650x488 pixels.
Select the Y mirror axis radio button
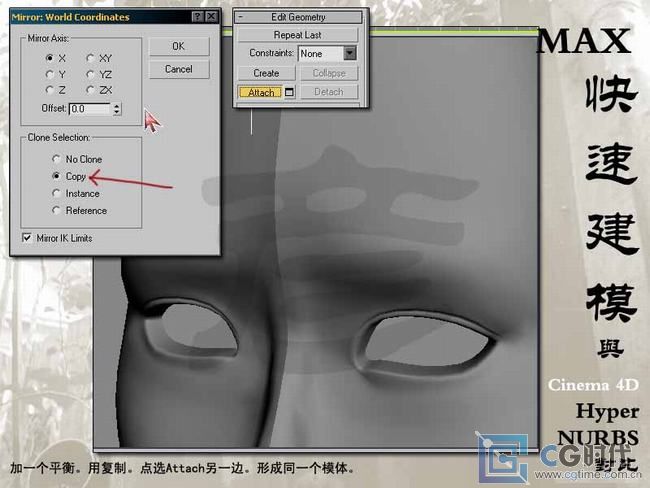coord(50,74)
